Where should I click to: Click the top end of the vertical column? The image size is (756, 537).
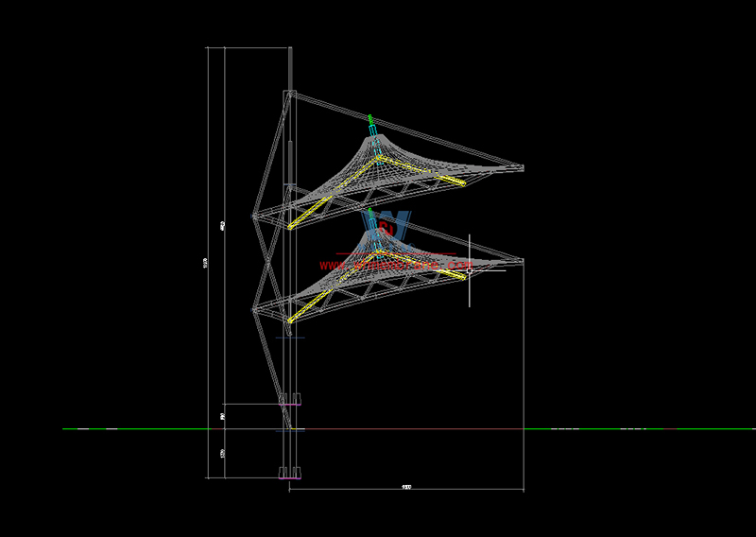tap(290, 47)
